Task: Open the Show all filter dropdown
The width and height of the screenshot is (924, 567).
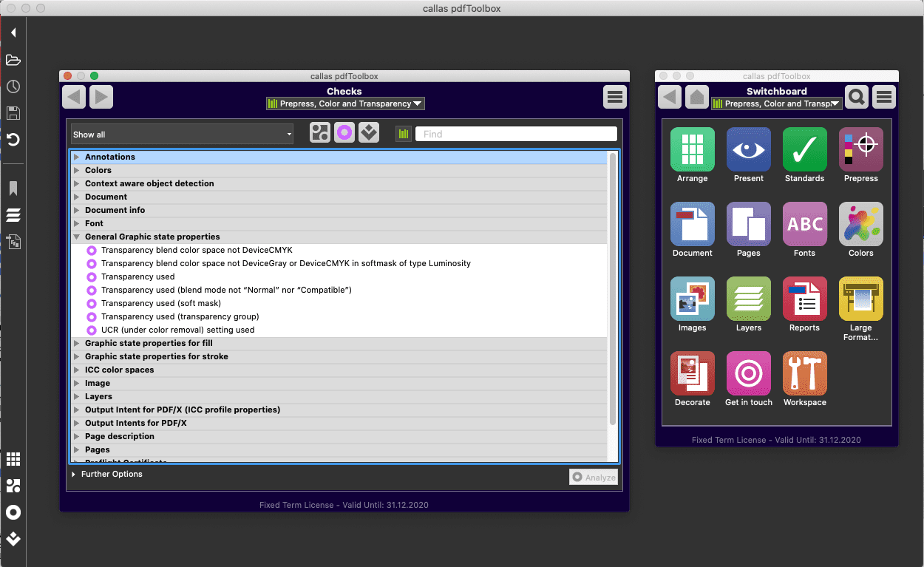Action: [183, 135]
